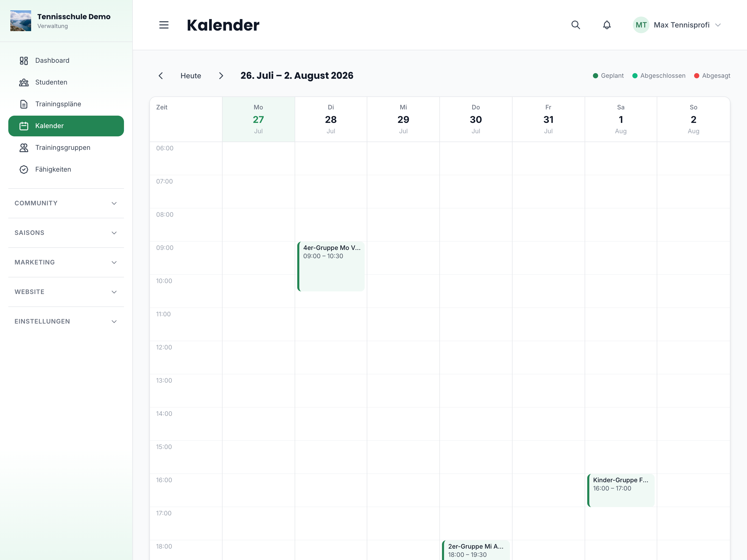Click the 'Kalender' page title
Image resolution: width=747 pixels, height=560 pixels.
coord(223,25)
